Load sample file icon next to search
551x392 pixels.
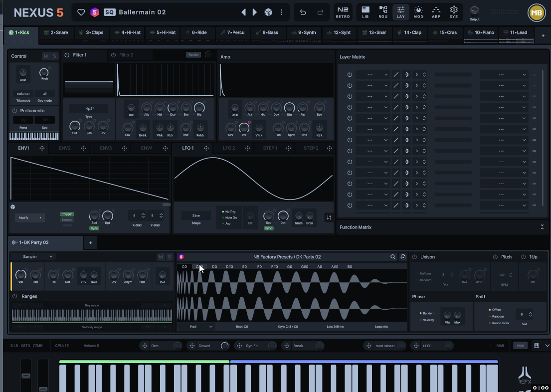(x=403, y=257)
